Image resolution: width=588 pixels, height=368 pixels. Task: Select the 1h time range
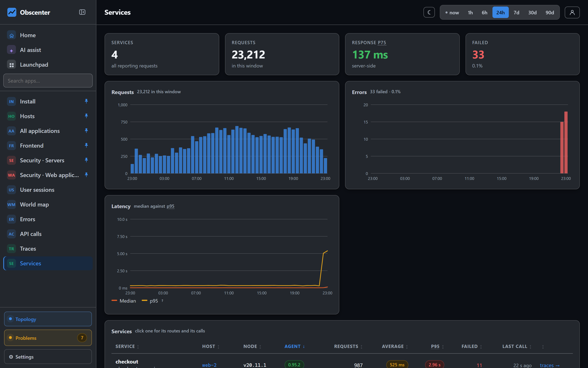pos(470,12)
